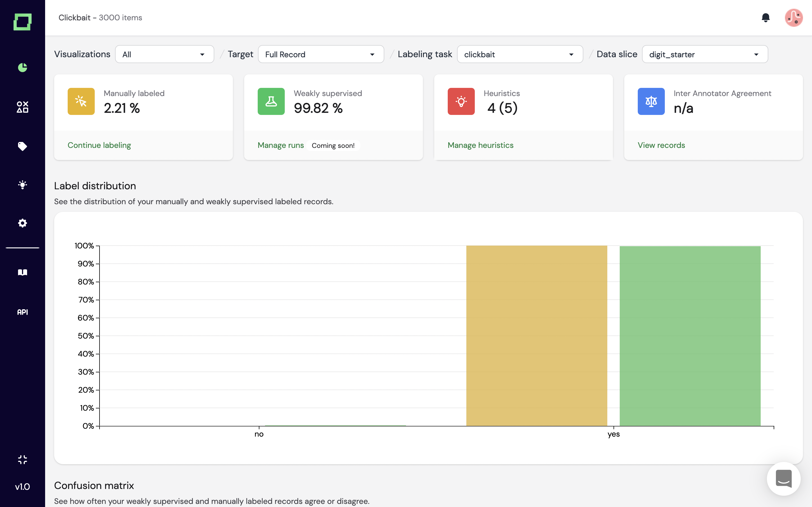Open the chat support bubble
812x507 pixels.
coord(784,479)
